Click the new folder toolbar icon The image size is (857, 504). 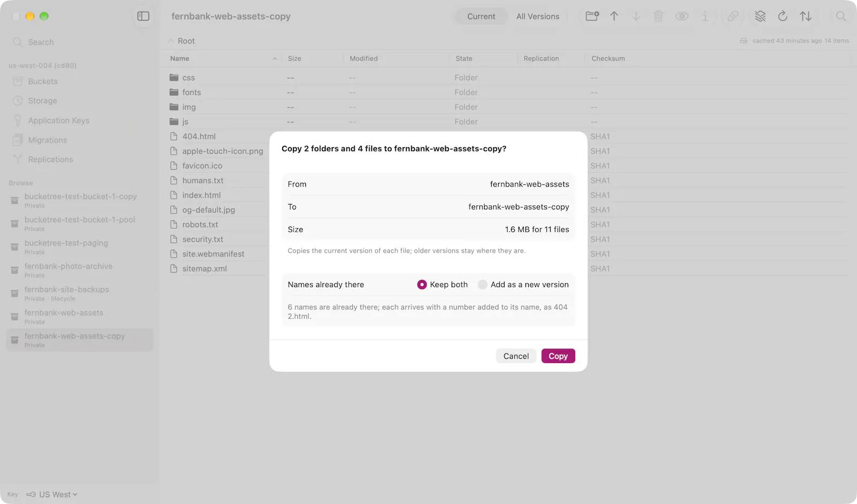coord(592,16)
